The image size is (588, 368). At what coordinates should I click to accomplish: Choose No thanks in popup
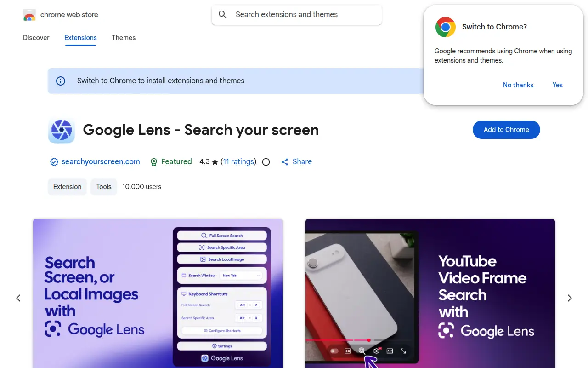(518, 85)
